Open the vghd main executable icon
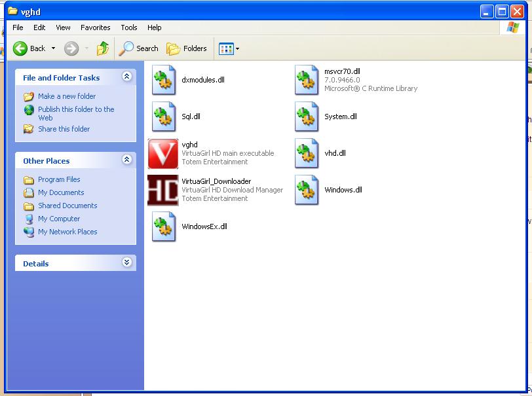 click(163, 153)
